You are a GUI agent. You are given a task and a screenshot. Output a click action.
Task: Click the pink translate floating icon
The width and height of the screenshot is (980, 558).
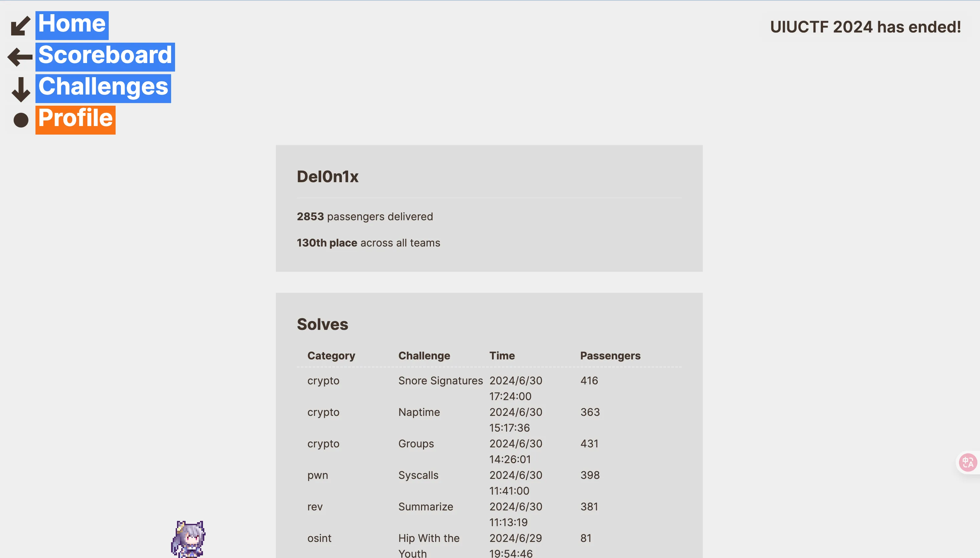click(x=968, y=462)
